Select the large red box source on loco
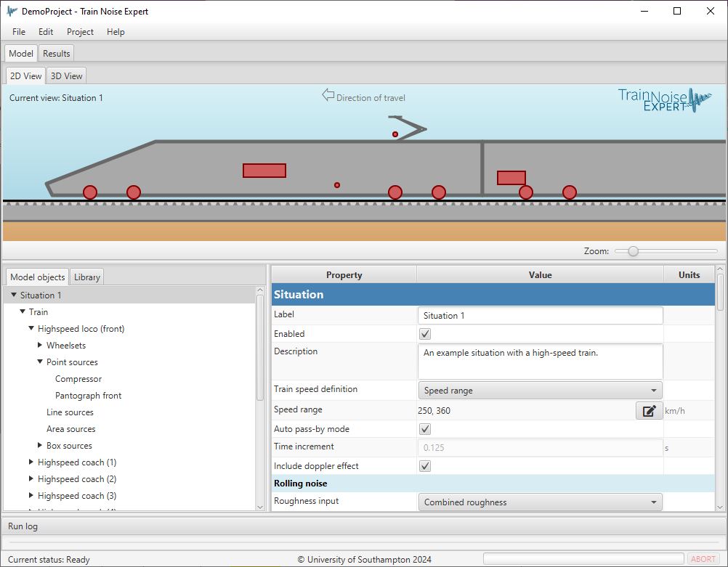The image size is (728, 567). [x=264, y=171]
